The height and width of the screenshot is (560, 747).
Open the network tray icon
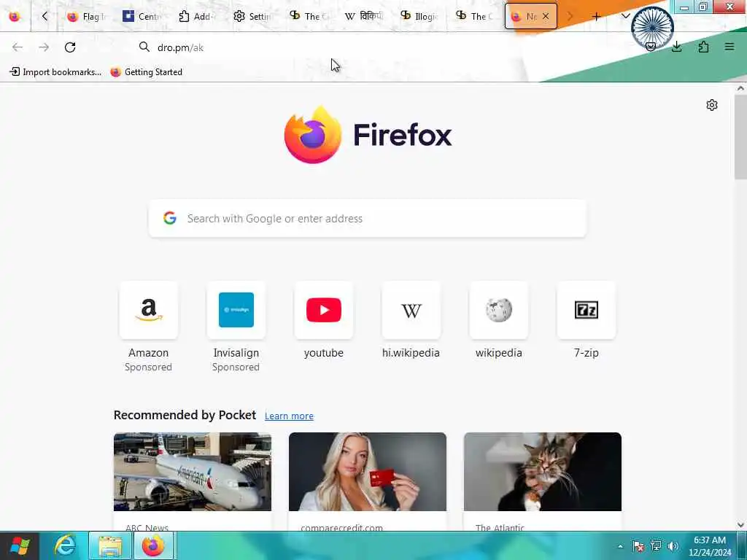click(x=656, y=546)
